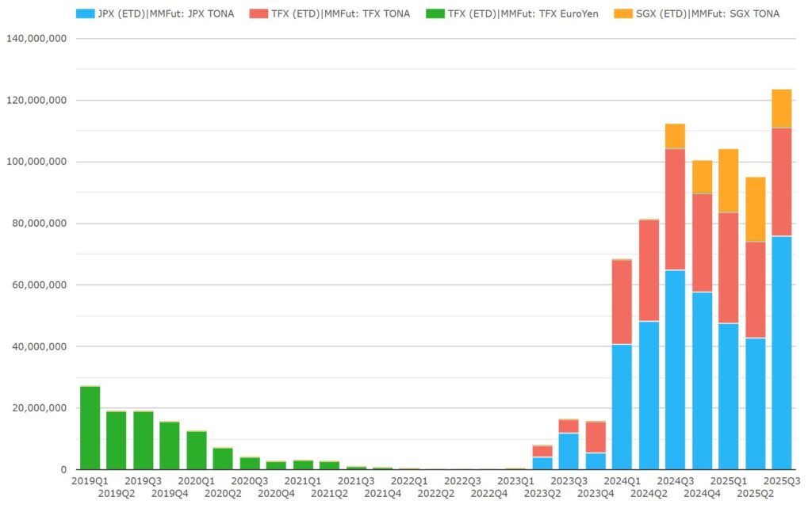Select the blue JPX TONA segment for 2025Q3
812x512 pixels.
781,353
